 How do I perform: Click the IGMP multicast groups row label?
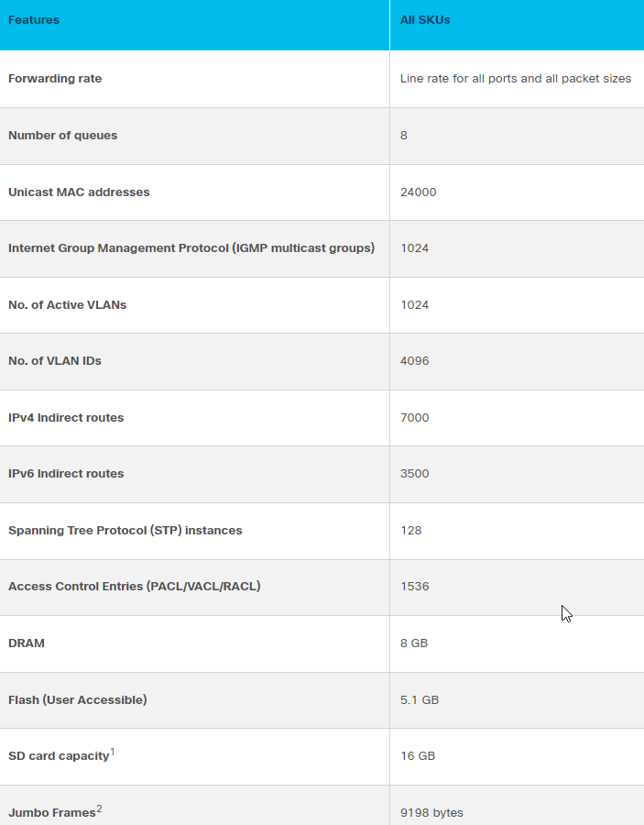point(191,248)
